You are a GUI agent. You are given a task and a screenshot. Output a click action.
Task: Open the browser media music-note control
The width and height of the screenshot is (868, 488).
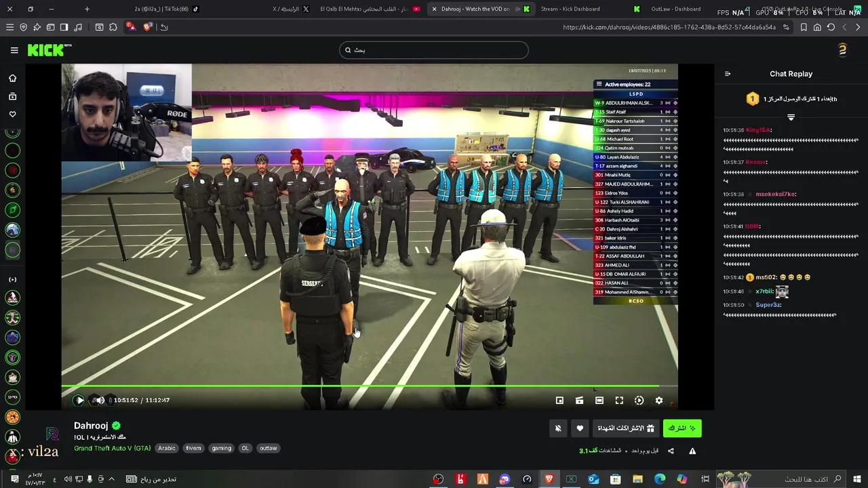point(78,27)
